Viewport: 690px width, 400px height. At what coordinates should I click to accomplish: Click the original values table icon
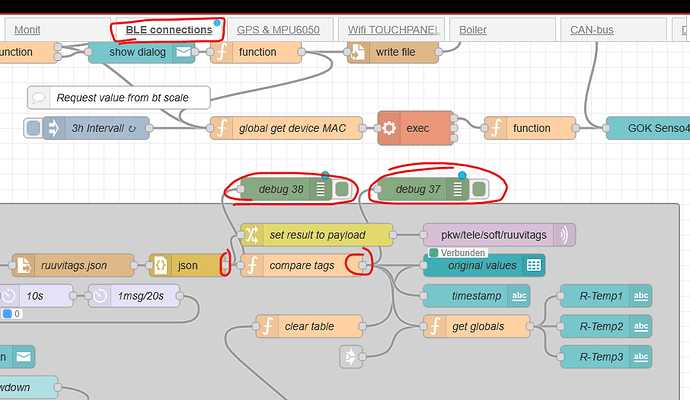(535, 265)
